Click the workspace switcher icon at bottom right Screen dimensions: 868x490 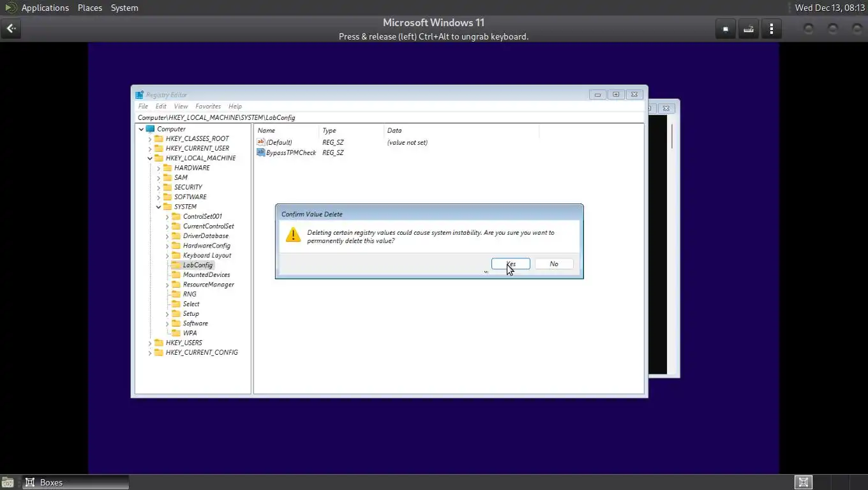[804, 482]
